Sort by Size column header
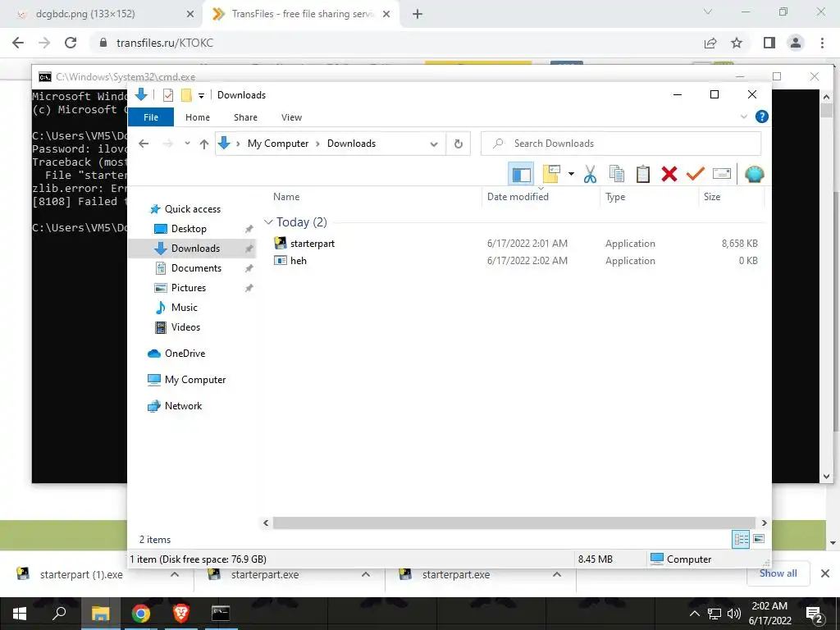The image size is (840, 630). [x=712, y=197]
